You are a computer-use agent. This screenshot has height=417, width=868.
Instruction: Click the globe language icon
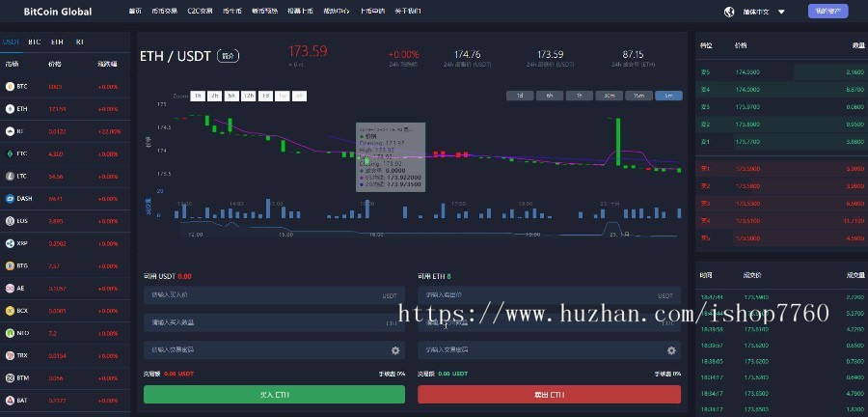[x=729, y=12]
